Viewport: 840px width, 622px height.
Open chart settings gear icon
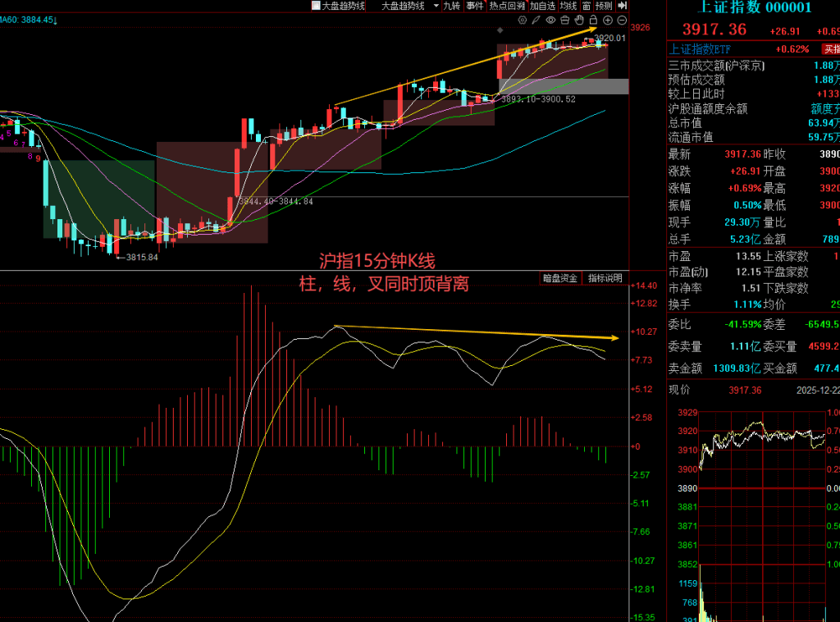522,20
